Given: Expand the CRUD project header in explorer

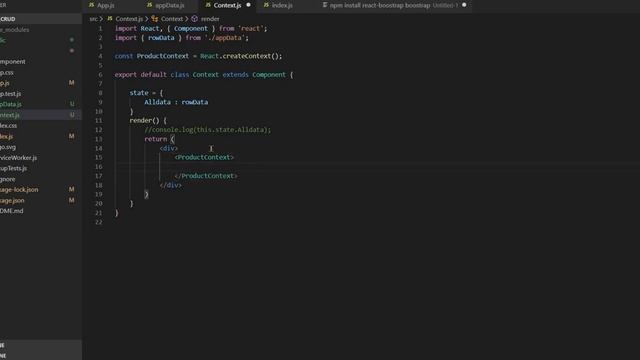Looking at the screenshot, I should click(x=41, y=19).
